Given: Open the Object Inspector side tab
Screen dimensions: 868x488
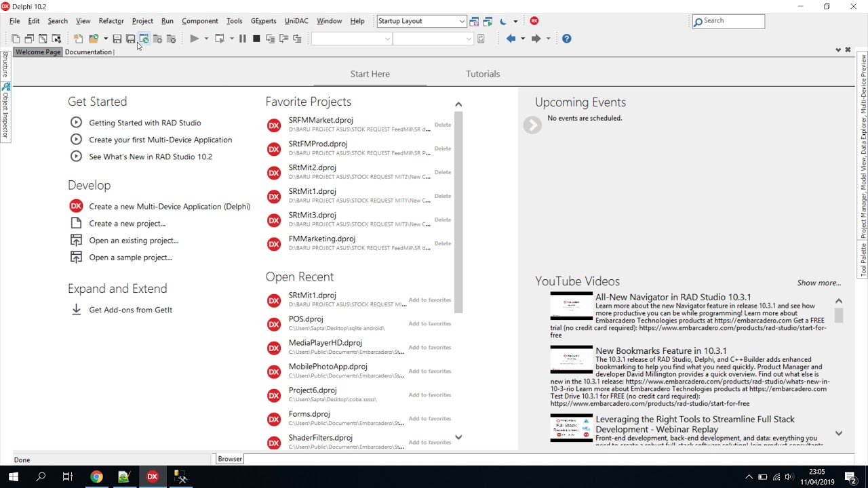Looking at the screenshot, I should [x=5, y=112].
